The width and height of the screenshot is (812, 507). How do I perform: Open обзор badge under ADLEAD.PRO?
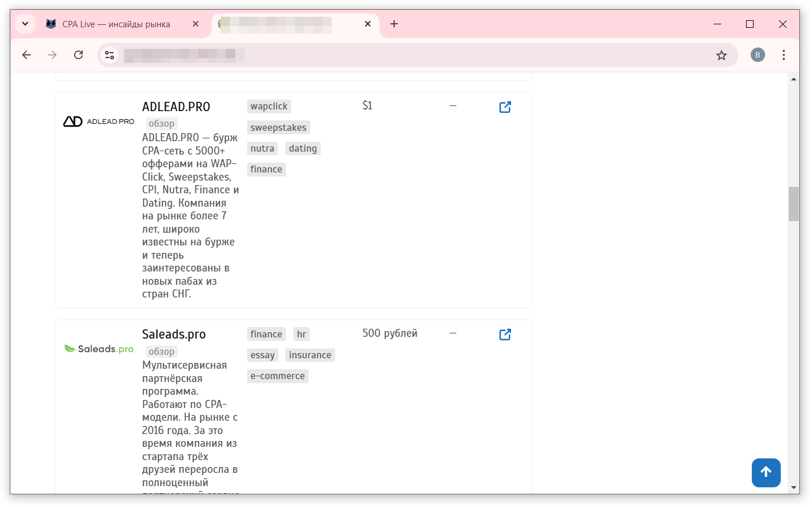click(161, 124)
